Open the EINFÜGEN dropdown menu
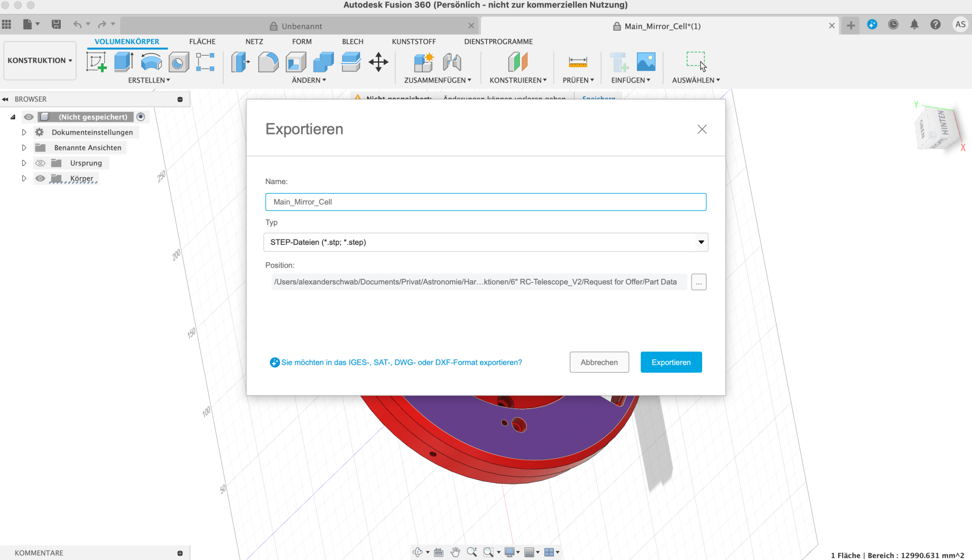Screen dimensions: 972x560 coord(630,80)
